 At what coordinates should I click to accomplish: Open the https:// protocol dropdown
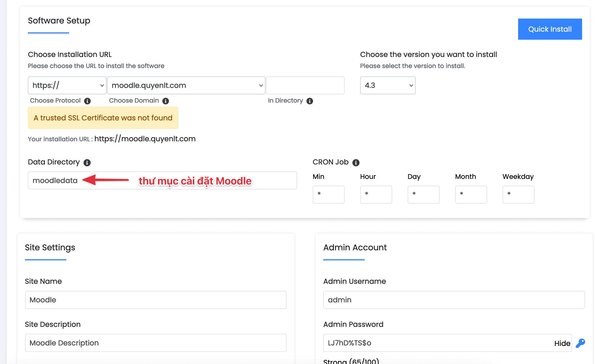click(67, 85)
